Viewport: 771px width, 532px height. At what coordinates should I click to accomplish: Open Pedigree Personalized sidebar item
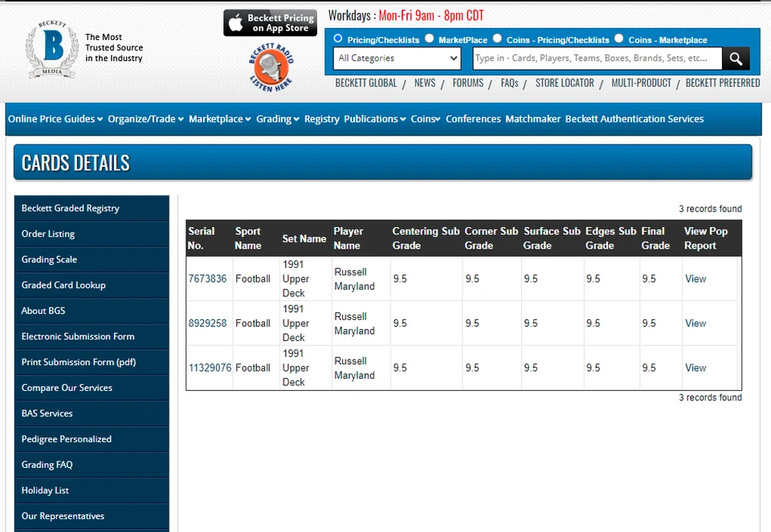tap(92, 439)
